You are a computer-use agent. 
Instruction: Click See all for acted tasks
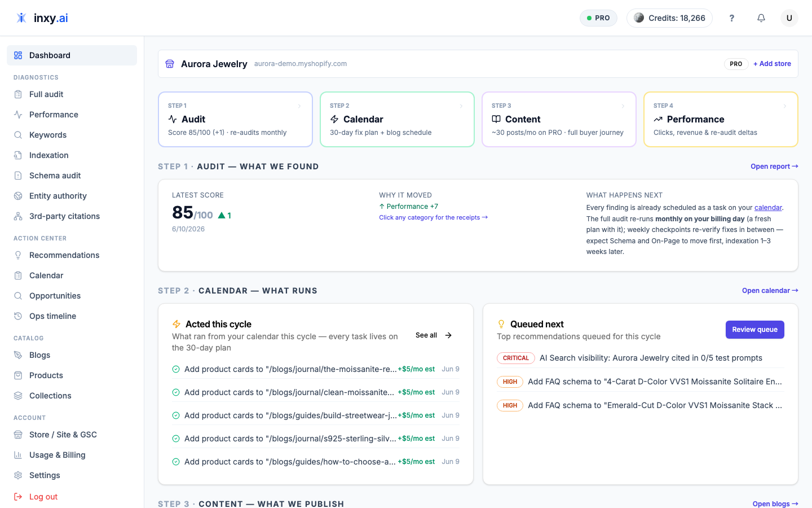434,335
